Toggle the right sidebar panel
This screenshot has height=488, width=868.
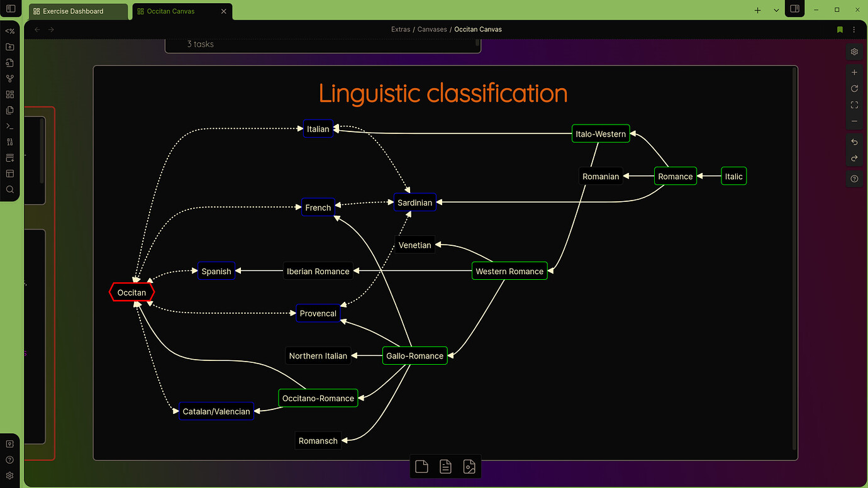pos(795,9)
